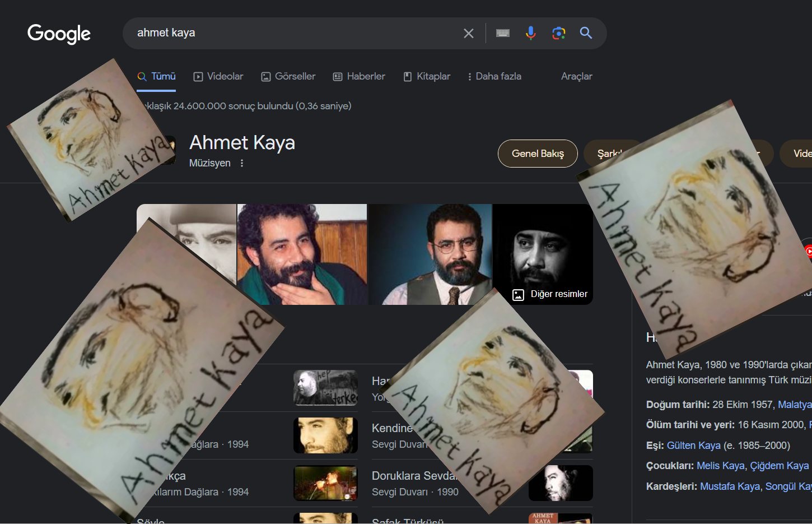Open the Kitaplar tab
The width and height of the screenshot is (812, 524).
(427, 76)
